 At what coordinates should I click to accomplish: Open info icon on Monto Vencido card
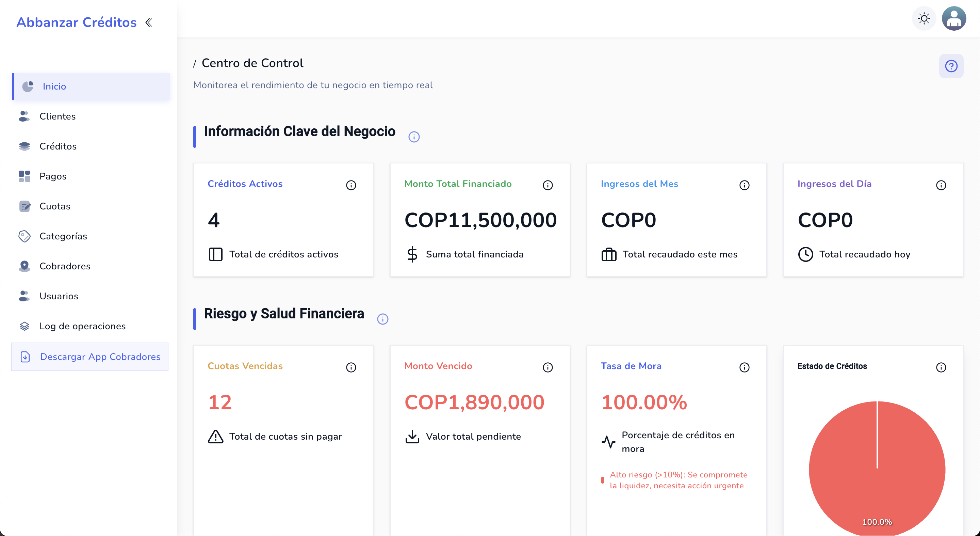pos(548,367)
